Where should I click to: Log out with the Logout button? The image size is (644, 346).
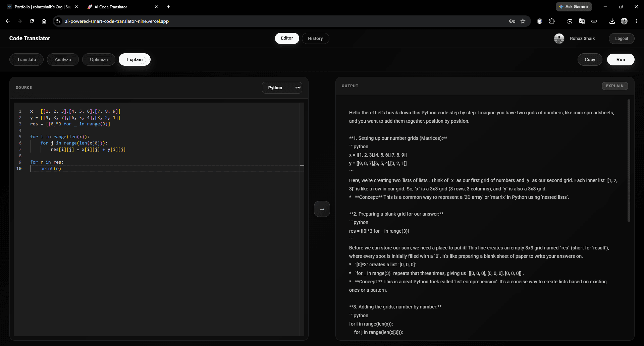622,38
